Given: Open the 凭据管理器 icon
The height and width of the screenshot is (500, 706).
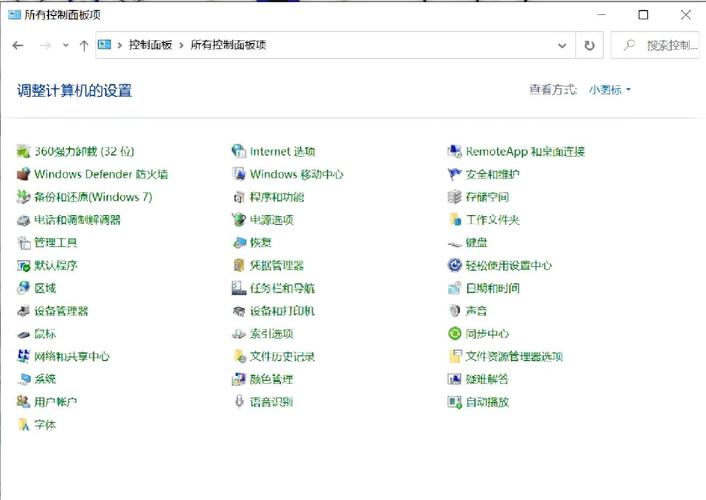Looking at the screenshot, I should (x=239, y=265).
